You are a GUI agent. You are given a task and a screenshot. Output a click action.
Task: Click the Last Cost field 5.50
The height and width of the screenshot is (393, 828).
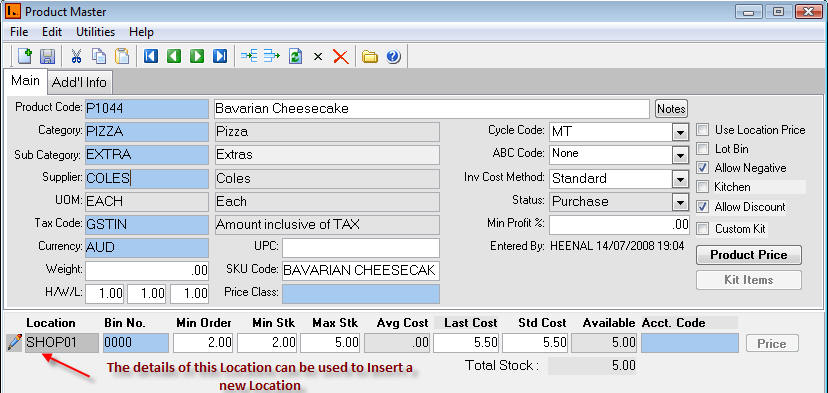coord(466,343)
